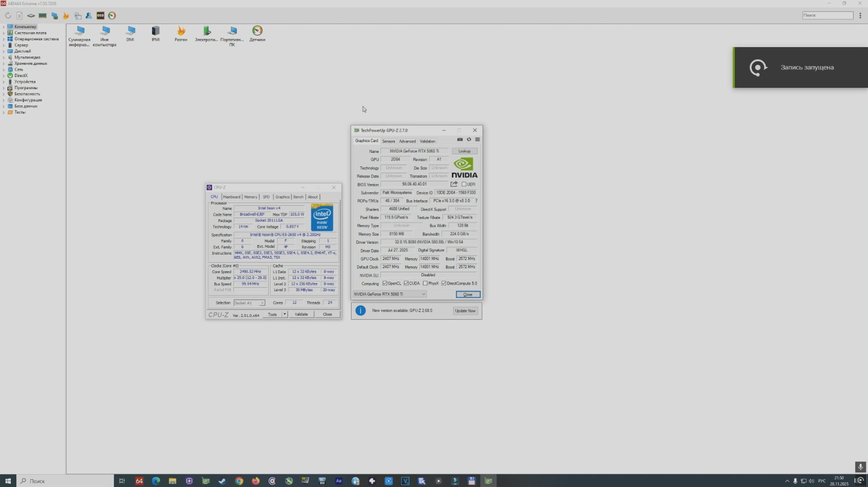Click the Lookup button in GPU-Z
Screen dimensions: 868x487
pyautogui.click(x=464, y=151)
